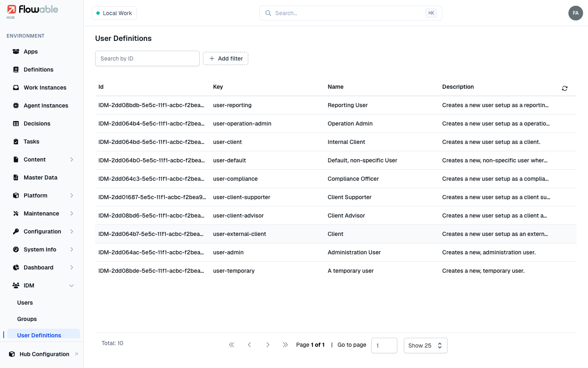This screenshot has width=588, height=368.
Task: Expand the System Info submenu chevron
Action: coord(71,249)
